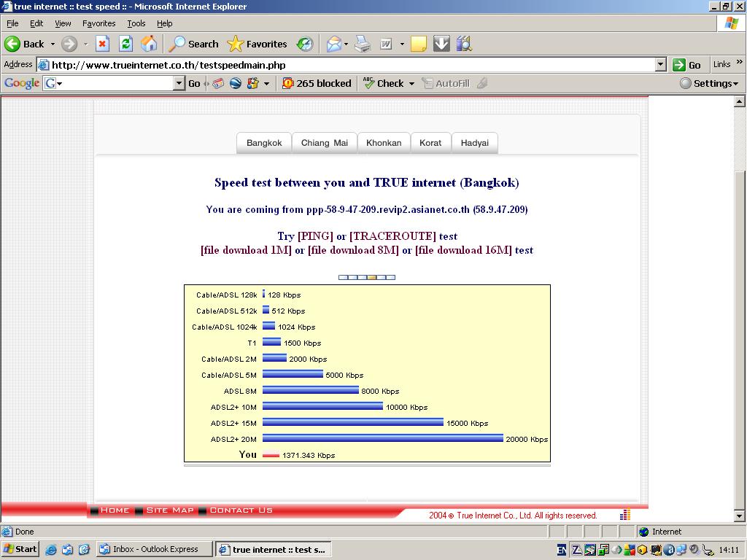Image resolution: width=747 pixels, height=560 pixels.
Task: Open the Windows Start menu
Action: click(20, 550)
